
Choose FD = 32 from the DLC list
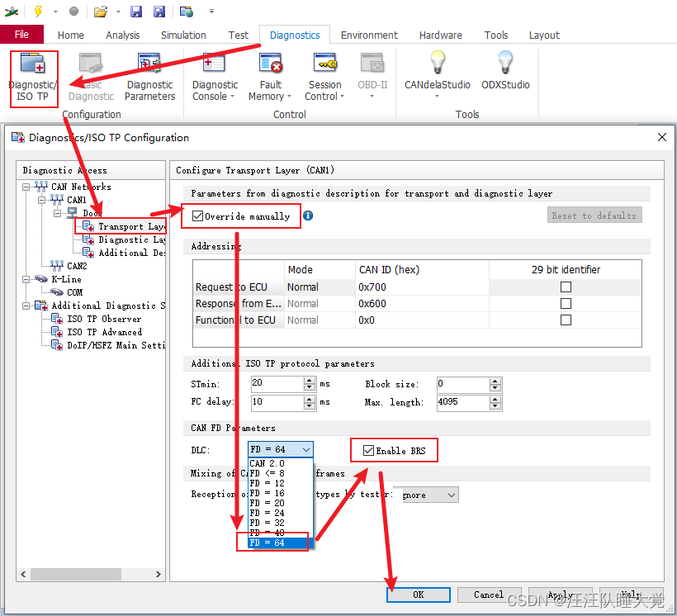[280, 523]
